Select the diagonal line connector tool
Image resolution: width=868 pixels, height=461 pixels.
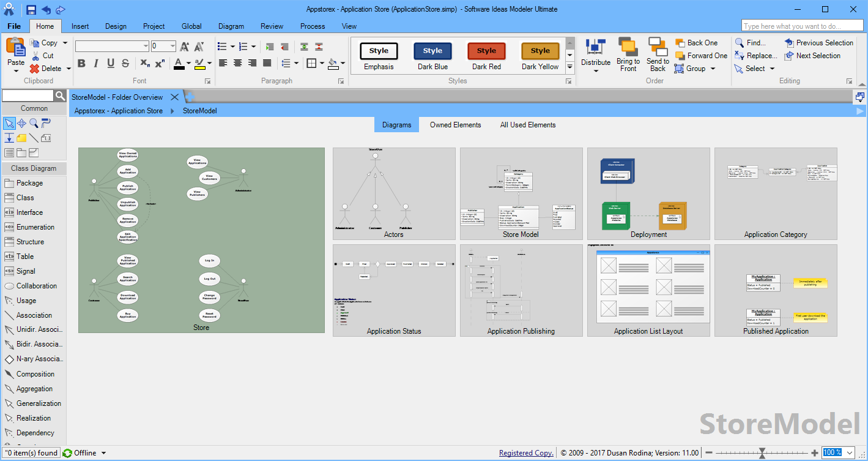[x=34, y=138]
